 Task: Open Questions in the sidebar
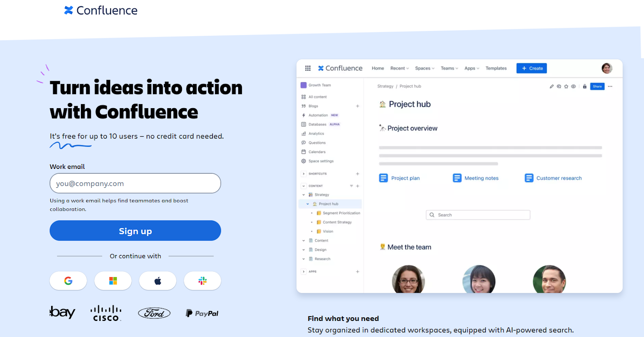314,143
